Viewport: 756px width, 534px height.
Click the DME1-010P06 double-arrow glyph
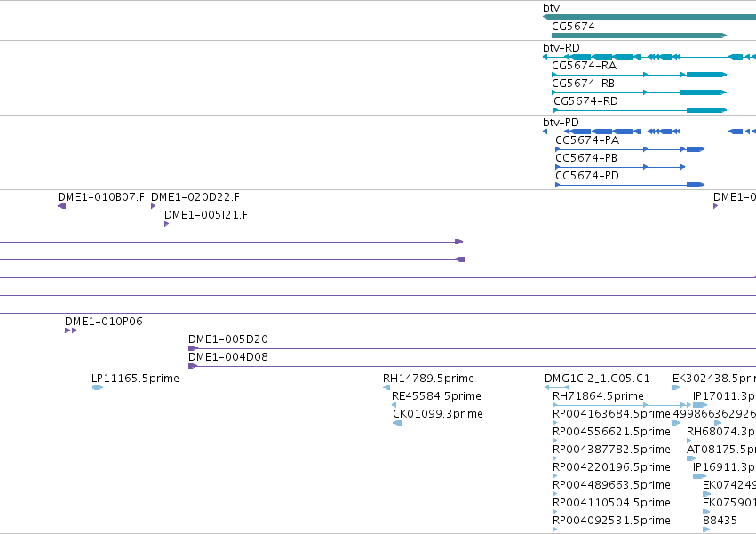70,331
